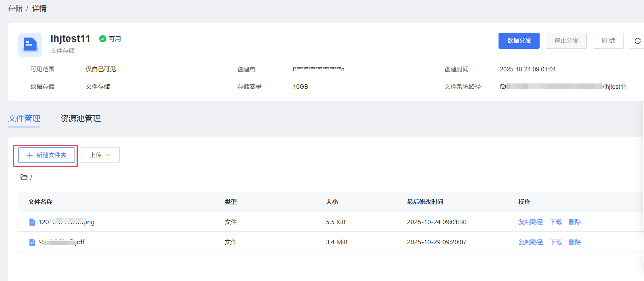Click the pdf file's document icon
This screenshot has height=281, width=644.
coord(32,242)
